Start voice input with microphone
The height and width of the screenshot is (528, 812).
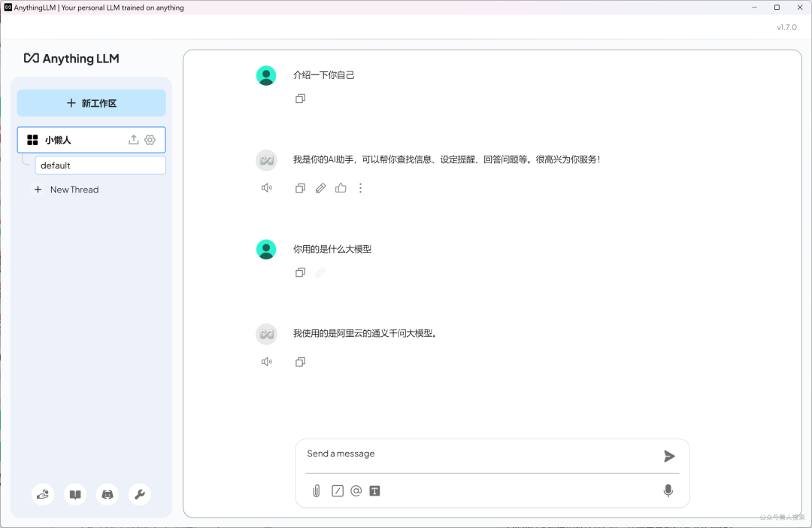(x=668, y=490)
